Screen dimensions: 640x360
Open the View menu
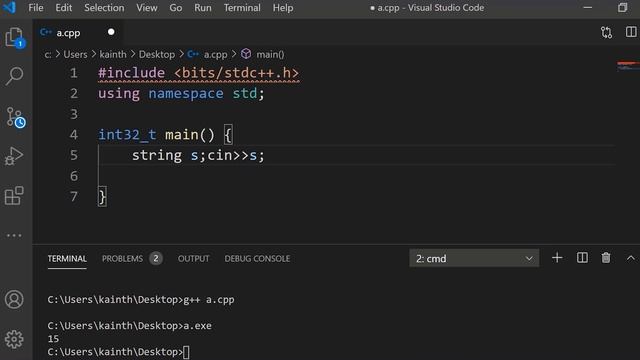[147, 8]
